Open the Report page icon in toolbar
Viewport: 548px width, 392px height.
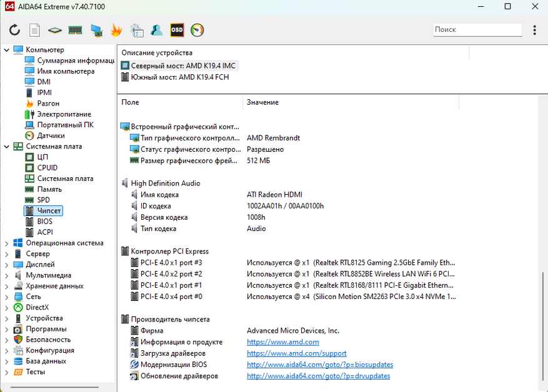[x=35, y=30]
